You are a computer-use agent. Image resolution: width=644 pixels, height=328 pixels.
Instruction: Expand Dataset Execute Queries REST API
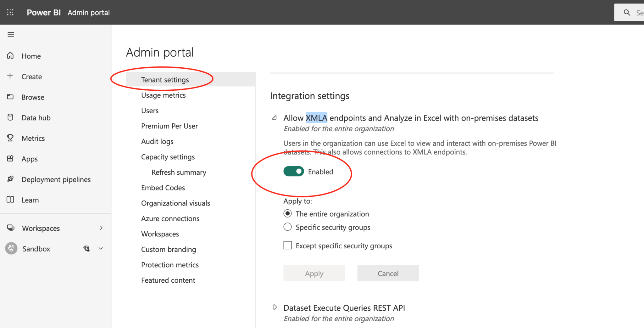(275, 307)
